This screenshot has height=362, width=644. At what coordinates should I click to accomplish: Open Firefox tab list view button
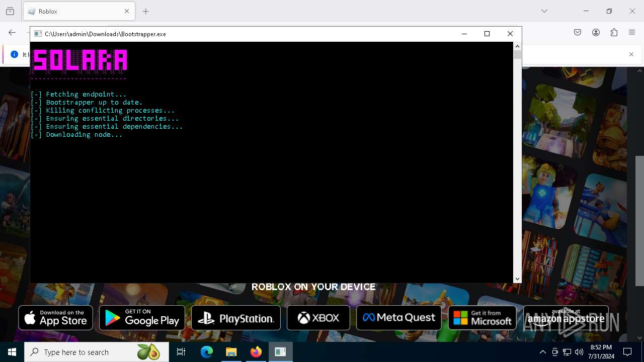[x=10, y=11]
